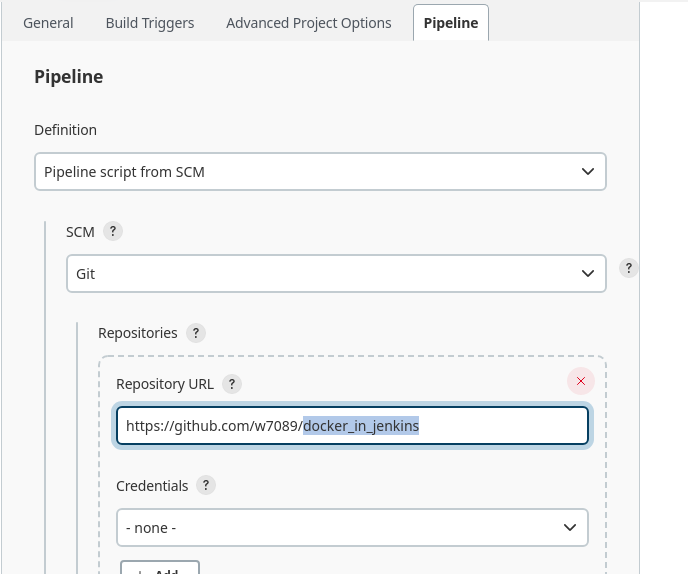Open help icon right of Git dropdown

(x=628, y=268)
